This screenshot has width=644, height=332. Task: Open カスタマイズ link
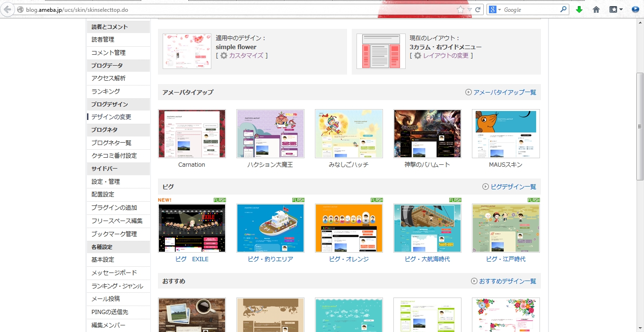click(x=246, y=56)
